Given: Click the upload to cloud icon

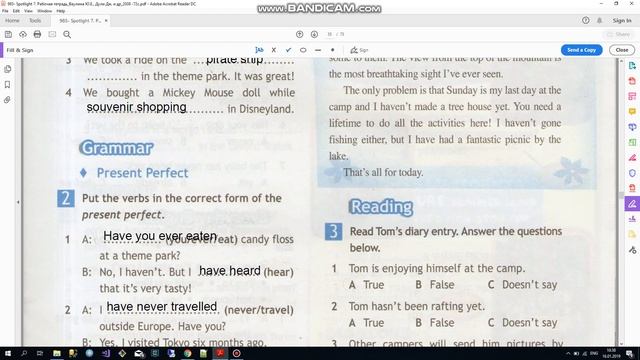Looking at the screenshot, I should (23, 35).
